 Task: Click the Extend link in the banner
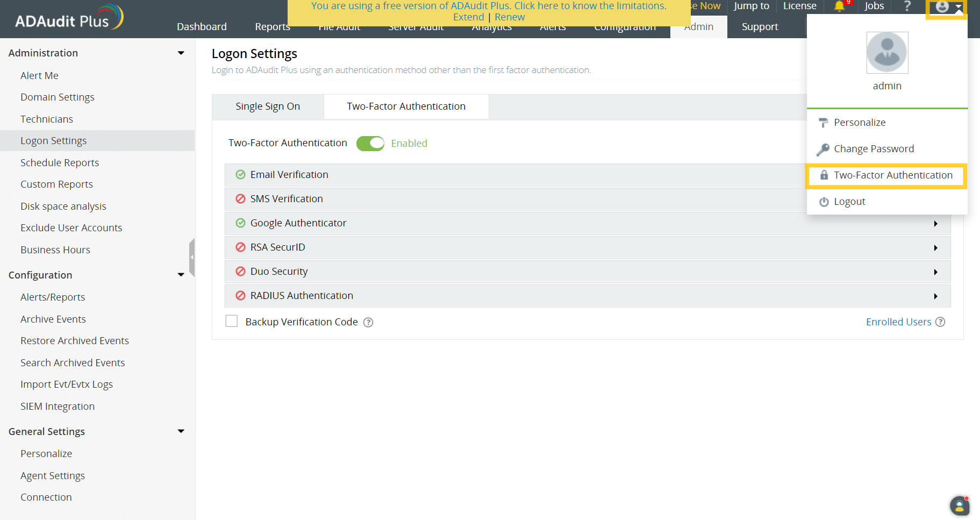tap(468, 17)
